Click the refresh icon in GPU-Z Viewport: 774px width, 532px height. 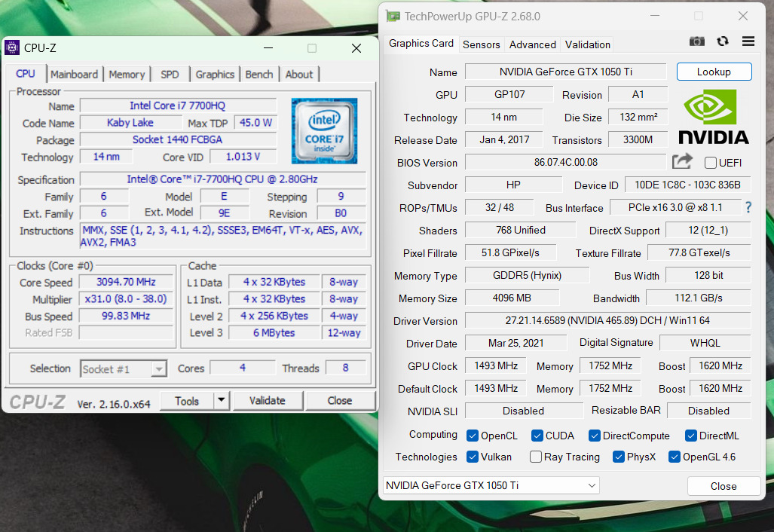723,41
